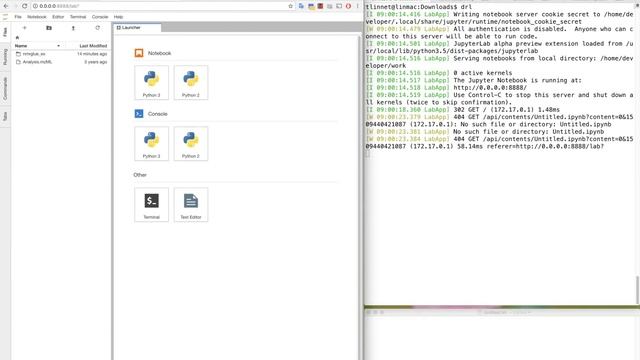Open the Text Editor from launcher
The image size is (640, 360).
pos(191,205)
